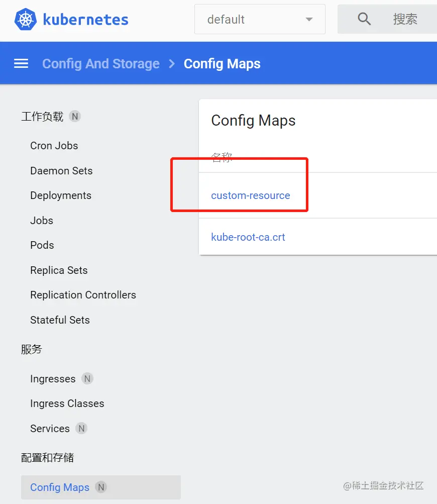Open Replica Sets in the sidebar
The width and height of the screenshot is (437, 504).
click(x=59, y=270)
